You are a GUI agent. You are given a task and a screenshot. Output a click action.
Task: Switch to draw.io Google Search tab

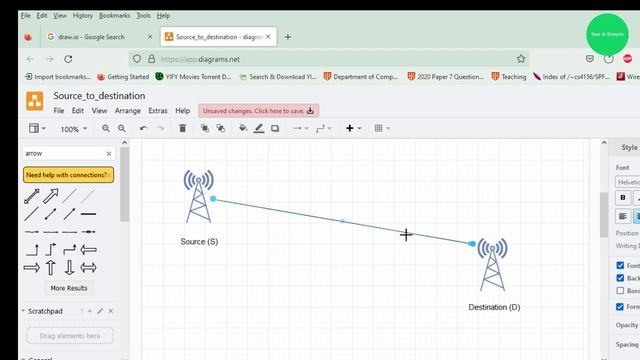pyautogui.click(x=100, y=37)
